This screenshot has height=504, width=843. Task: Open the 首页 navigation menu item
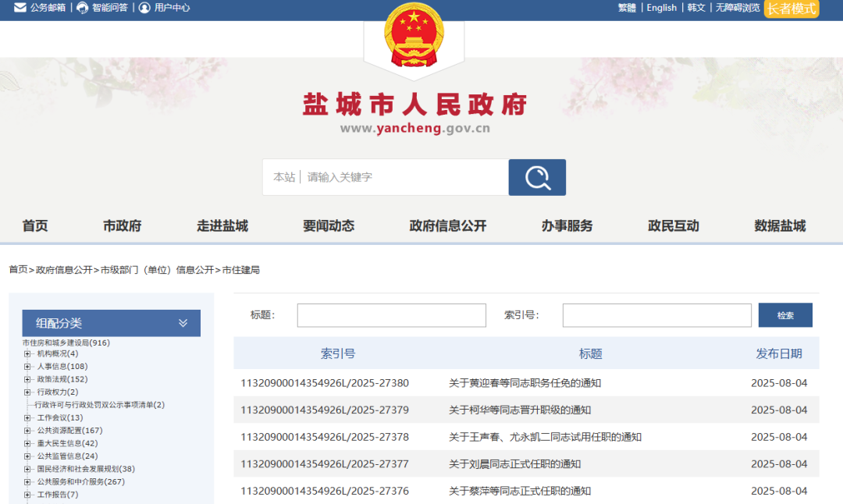pyautogui.click(x=35, y=225)
